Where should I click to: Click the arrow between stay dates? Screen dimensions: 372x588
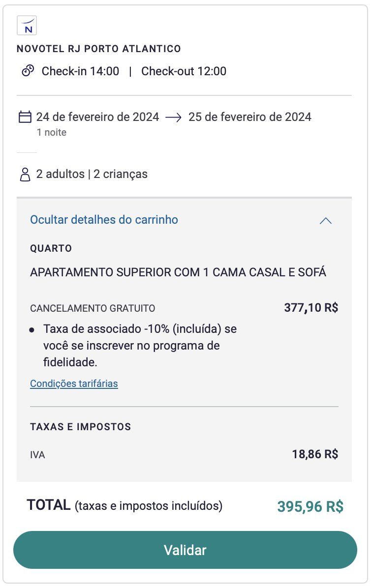pyautogui.click(x=174, y=118)
